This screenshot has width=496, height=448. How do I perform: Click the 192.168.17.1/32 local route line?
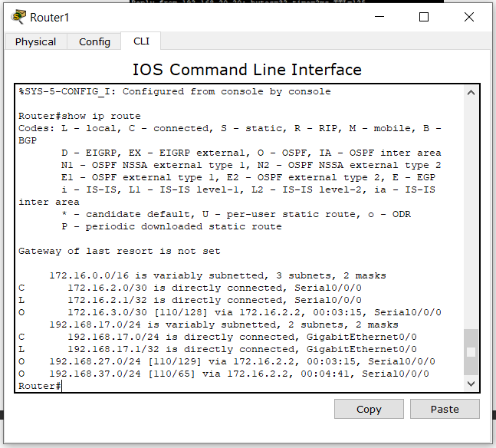tap(217, 349)
